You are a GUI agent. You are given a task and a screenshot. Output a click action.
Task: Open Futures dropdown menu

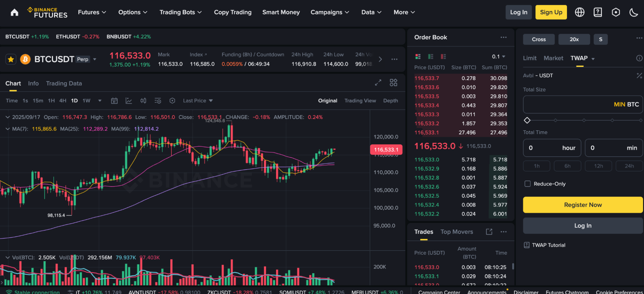(x=92, y=12)
